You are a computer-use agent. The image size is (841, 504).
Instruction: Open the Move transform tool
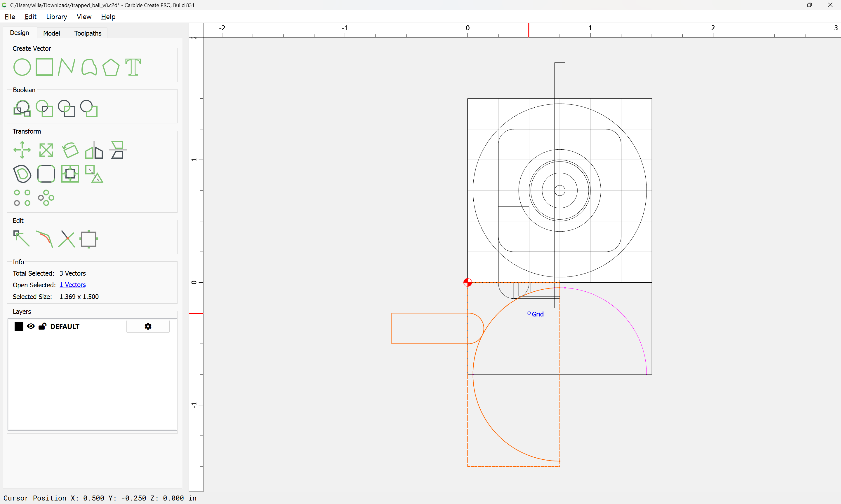22,150
